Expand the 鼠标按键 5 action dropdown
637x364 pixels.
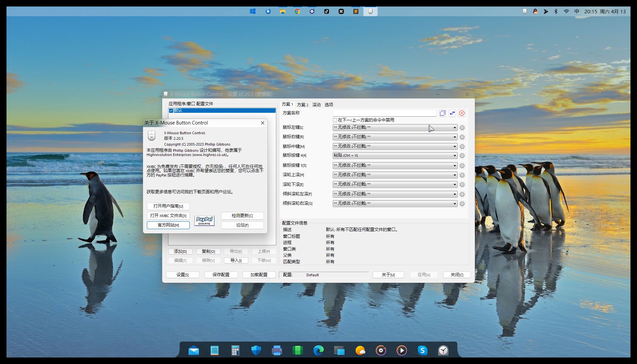tap(395, 165)
